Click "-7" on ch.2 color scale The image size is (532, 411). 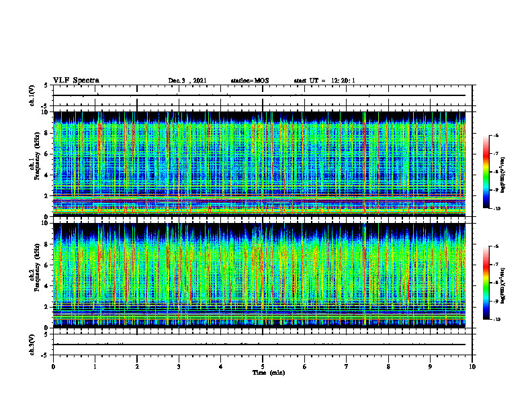[496, 265]
